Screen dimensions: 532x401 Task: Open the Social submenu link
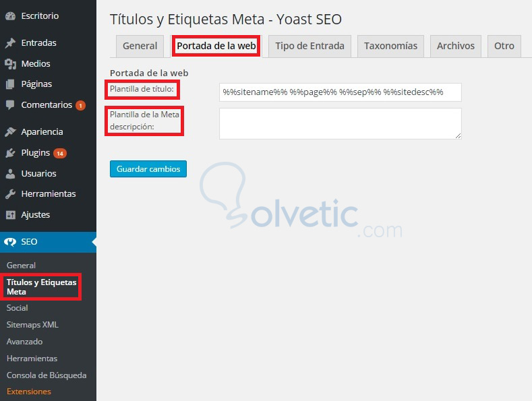point(18,308)
